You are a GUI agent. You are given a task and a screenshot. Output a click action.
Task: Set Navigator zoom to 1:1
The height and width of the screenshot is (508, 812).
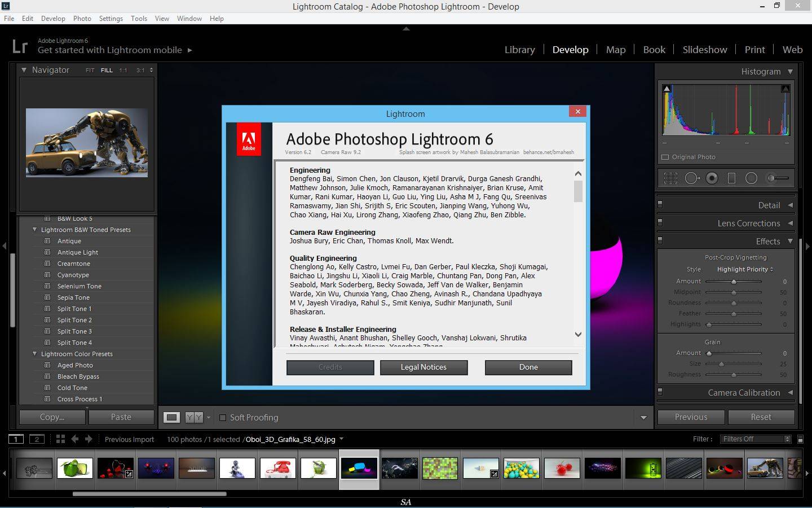tap(123, 71)
